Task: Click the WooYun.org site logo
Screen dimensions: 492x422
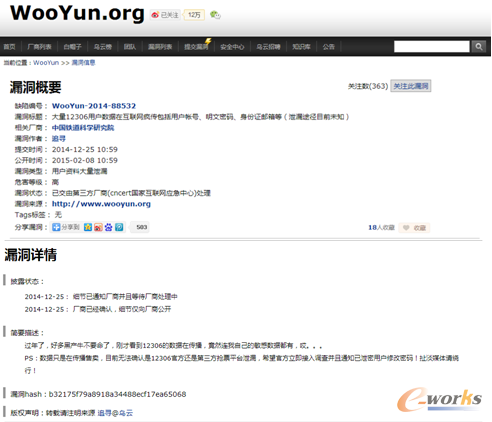Action: pos(77,13)
